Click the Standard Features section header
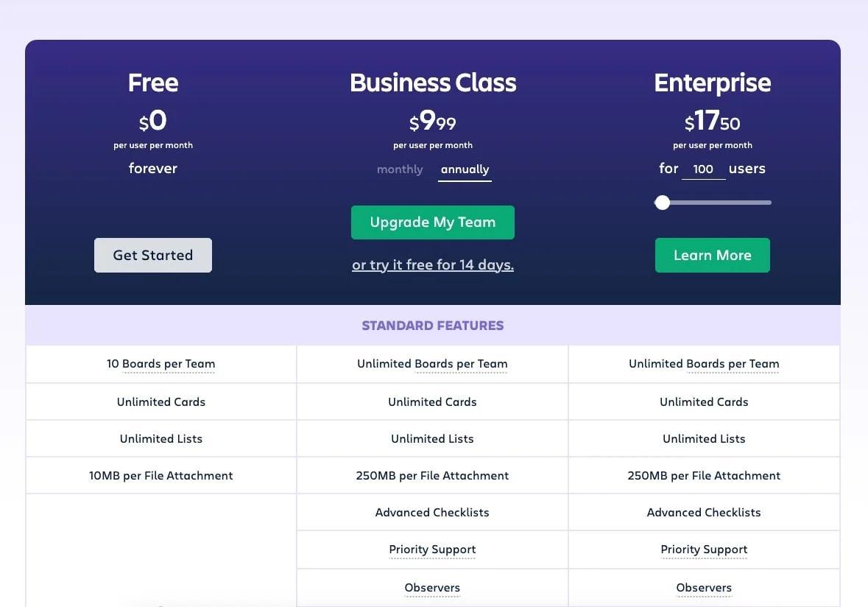 (x=433, y=326)
